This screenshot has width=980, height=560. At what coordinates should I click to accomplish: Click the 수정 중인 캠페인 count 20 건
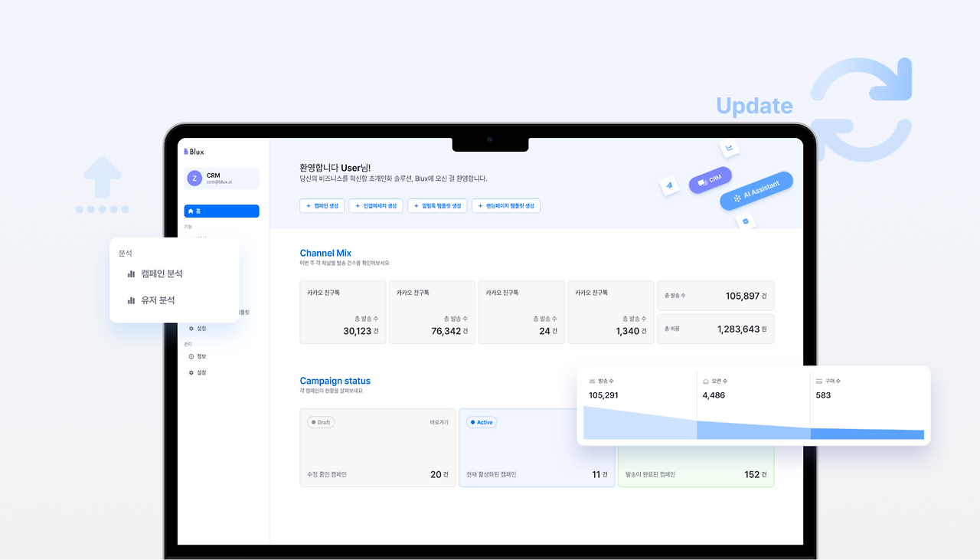point(438,474)
